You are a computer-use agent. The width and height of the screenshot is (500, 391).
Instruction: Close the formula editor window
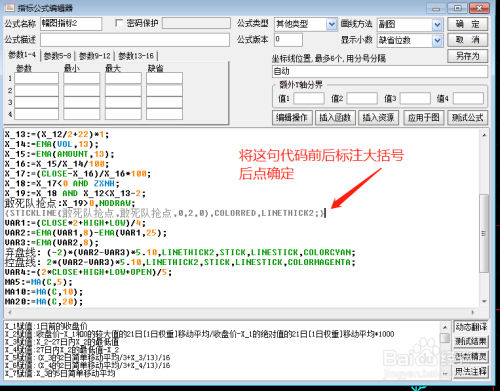479,8
